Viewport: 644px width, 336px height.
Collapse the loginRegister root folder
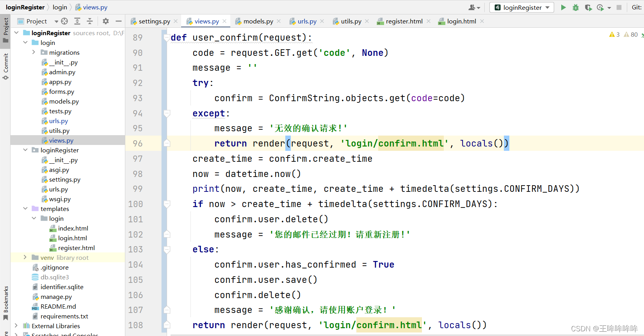pyautogui.click(x=16, y=33)
